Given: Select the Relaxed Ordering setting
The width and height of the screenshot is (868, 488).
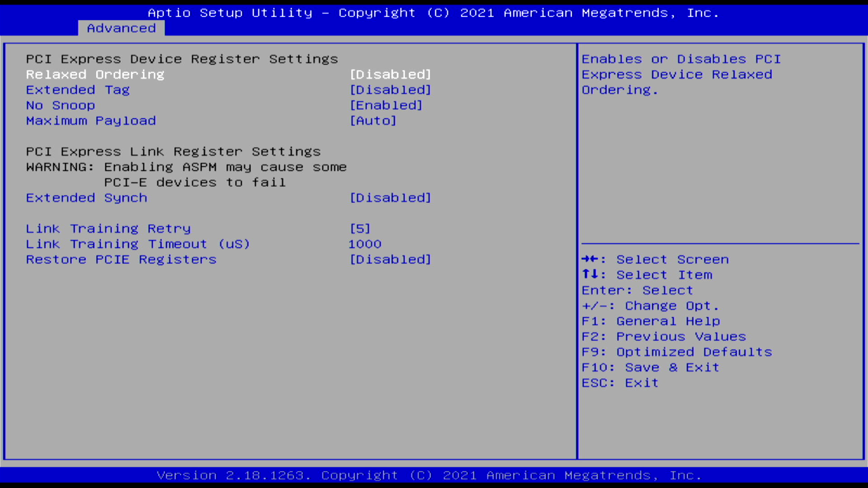Looking at the screenshot, I should [x=95, y=75].
